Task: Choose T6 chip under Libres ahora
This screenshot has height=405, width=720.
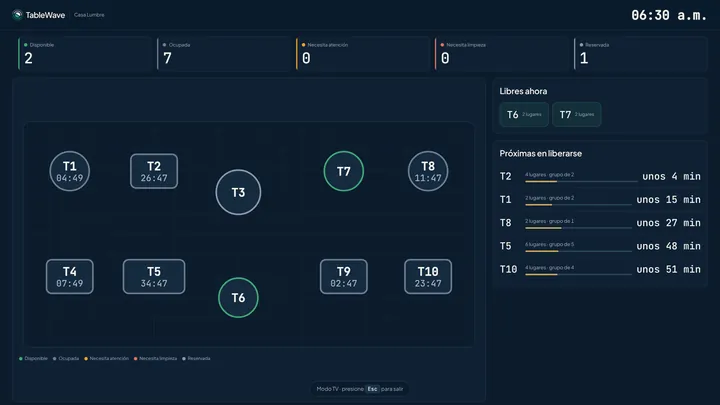Action: tap(524, 114)
